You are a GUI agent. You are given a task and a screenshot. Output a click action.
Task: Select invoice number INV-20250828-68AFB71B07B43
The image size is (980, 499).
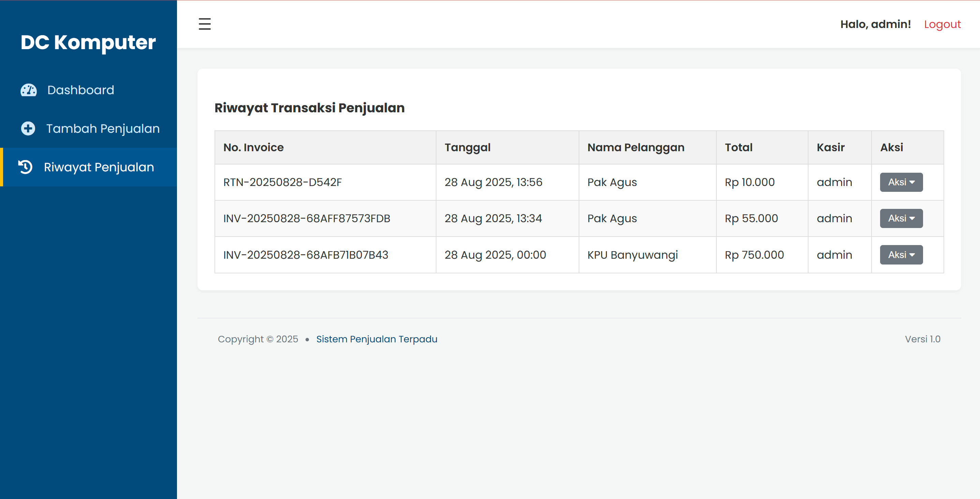click(x=306, y=255)
